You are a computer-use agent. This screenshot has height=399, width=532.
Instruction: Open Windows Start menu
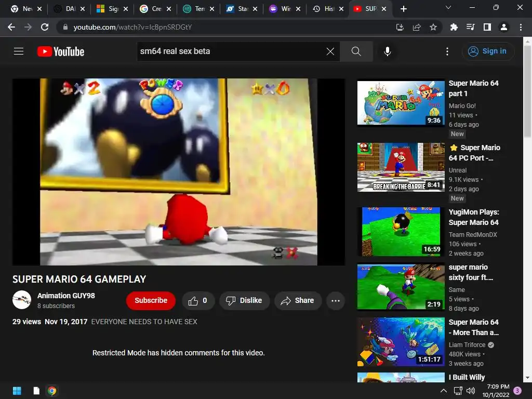click(x=17, y=391)
